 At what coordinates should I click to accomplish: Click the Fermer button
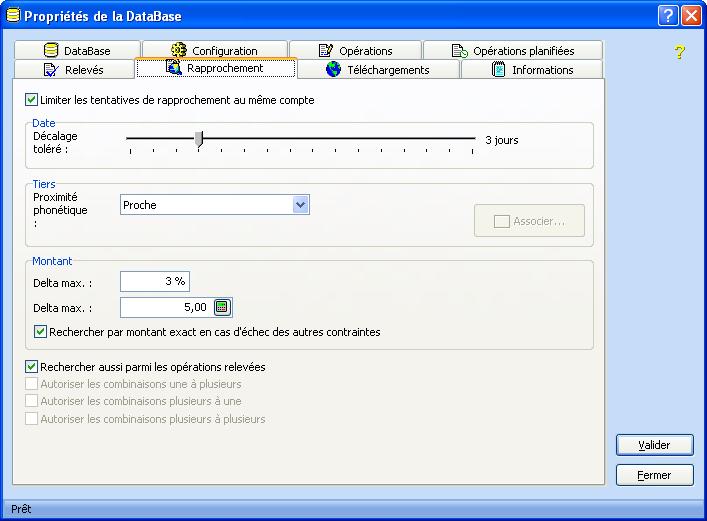655,475
